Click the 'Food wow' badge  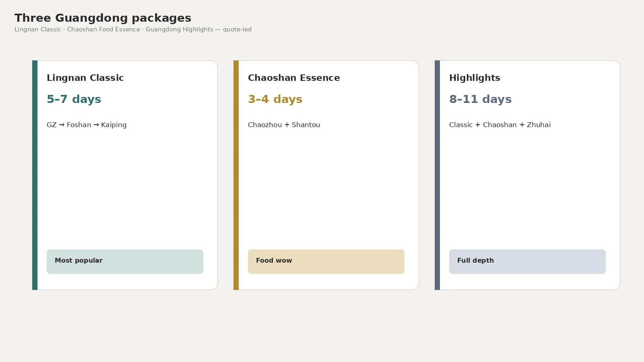pyautogui.click(x=326, y=261)
